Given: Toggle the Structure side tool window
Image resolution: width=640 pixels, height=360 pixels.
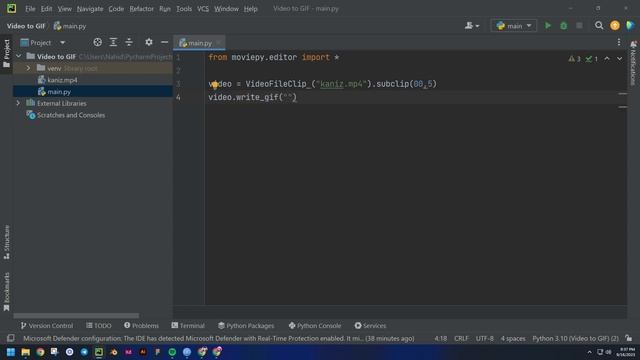Looking at the screenshot, I should pos(6,242).
